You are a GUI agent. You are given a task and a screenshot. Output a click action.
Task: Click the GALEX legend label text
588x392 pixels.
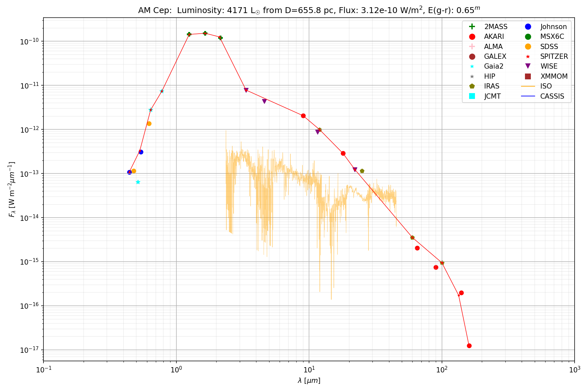coord(495,57)
